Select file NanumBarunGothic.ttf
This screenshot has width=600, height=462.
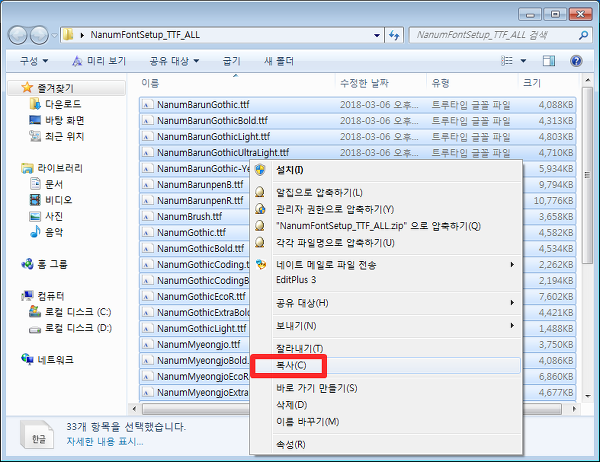coord(358,104)
